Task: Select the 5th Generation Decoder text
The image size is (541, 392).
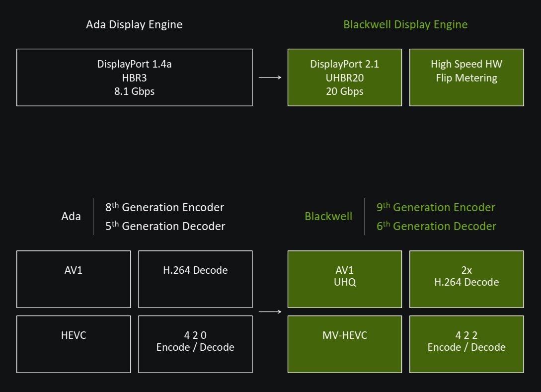Action: [165, 226]
